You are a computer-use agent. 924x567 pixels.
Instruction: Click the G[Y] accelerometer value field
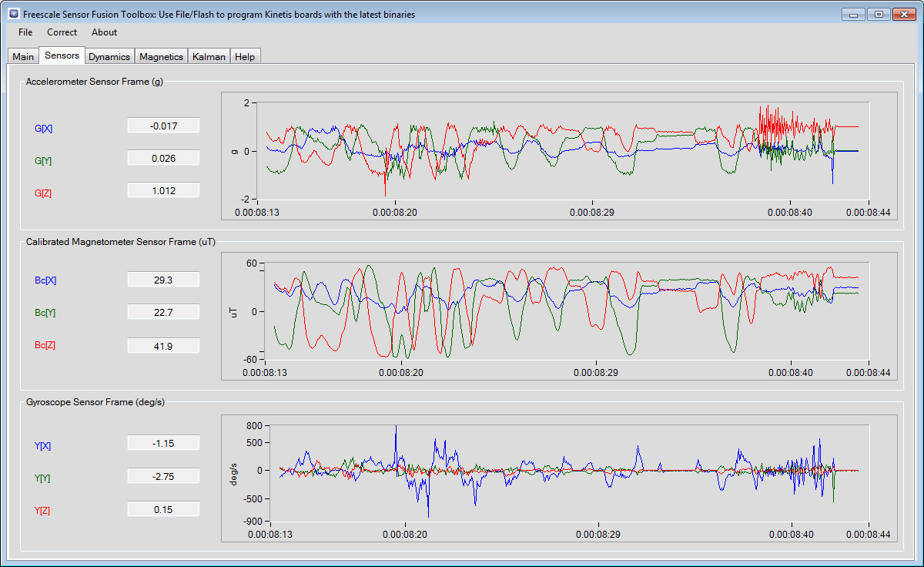tap(163, 158)
